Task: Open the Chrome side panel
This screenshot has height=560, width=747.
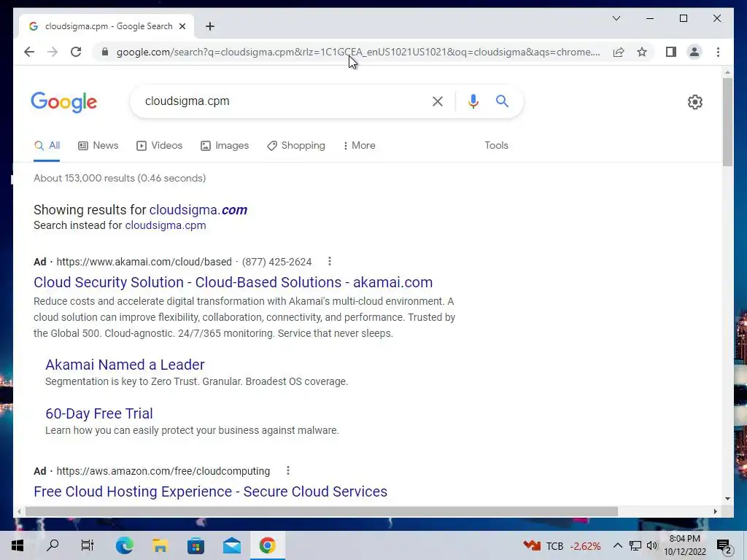Action: click(x=671, y=52)
